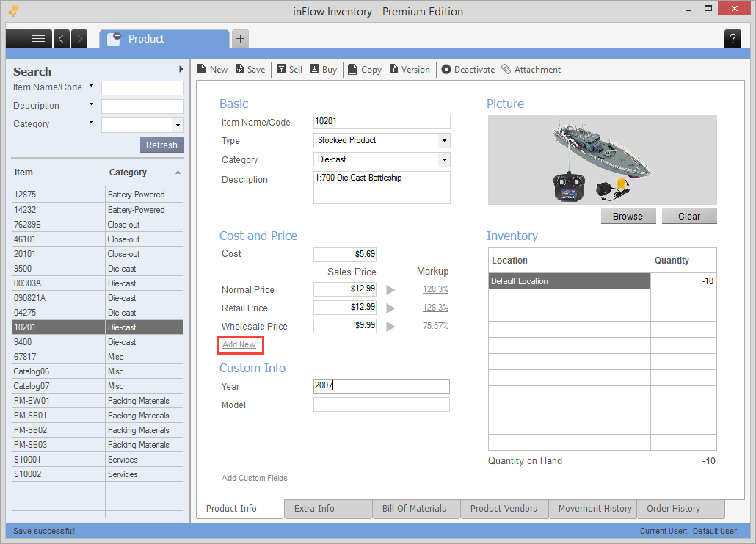Open Item Name/Code search filter dropdown
The width and height of the screenshot is (756, 544).
(91, 86)
